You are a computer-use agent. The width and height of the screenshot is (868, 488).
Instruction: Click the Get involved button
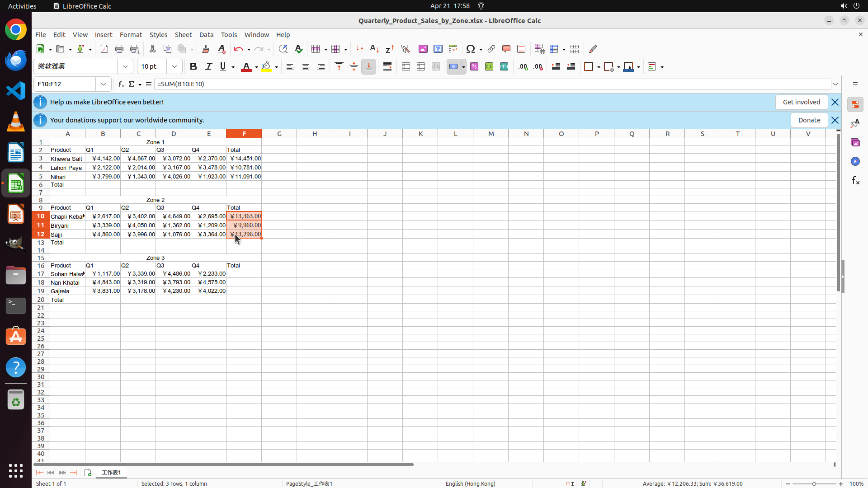tap(801, 102)
